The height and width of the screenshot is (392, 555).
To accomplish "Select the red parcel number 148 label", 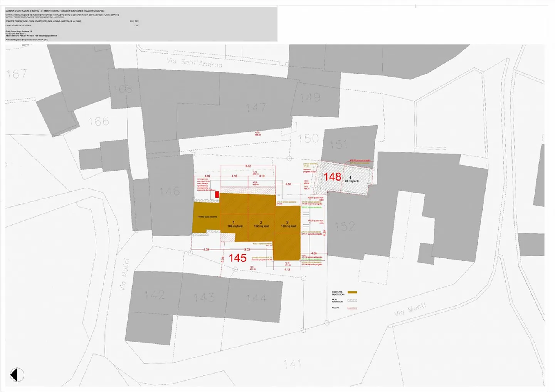I will [332, 176].
